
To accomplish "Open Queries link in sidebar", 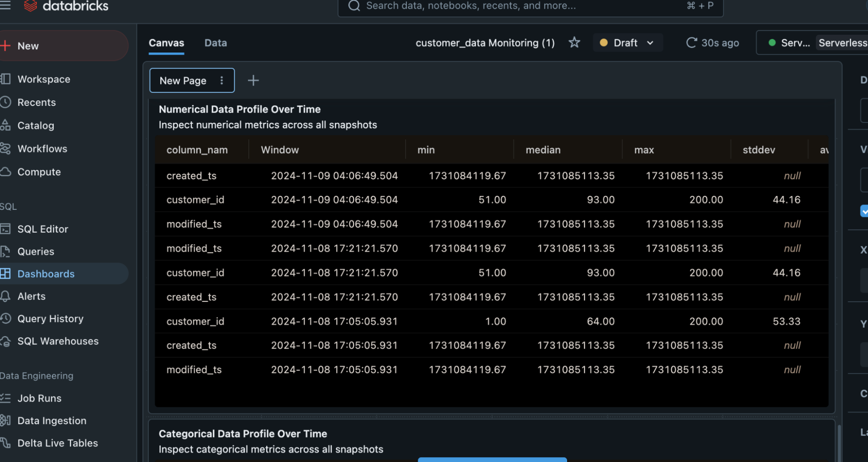I will (36, 251).
